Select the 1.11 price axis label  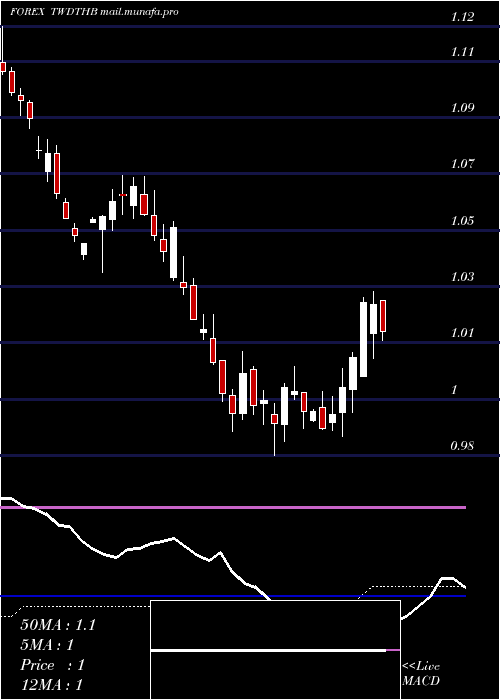pos(462,52)
